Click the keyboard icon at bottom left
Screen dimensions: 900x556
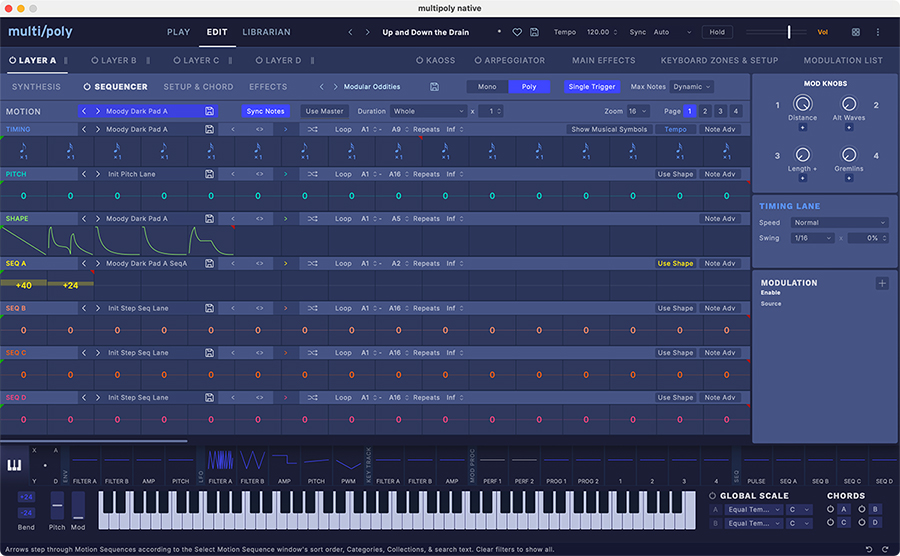(16, 466)
